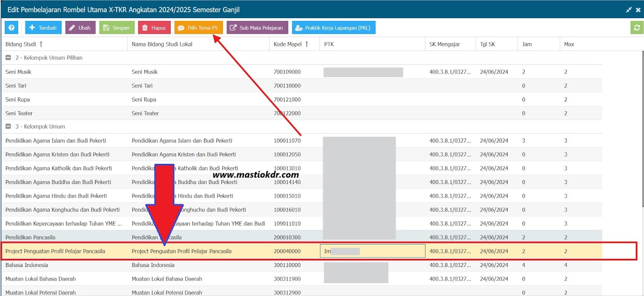Click the SK Mengajar column header

(x=450, y=44)
